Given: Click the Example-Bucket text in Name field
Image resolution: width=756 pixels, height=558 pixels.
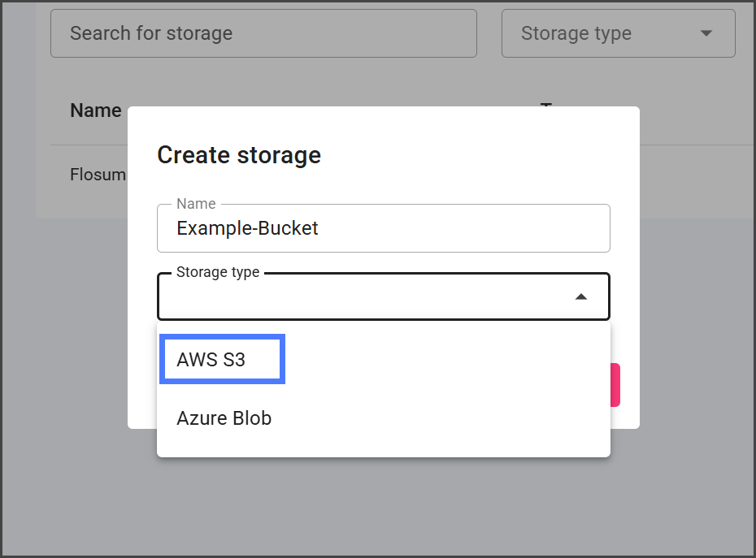Looking at the screenshot, I should (247, 228).
